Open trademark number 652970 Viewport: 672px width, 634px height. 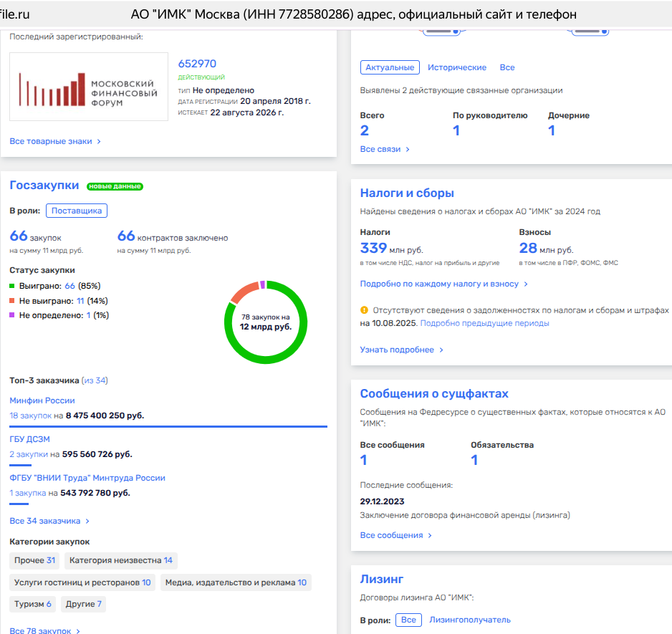pyautogui.click(x=197, y=64)
